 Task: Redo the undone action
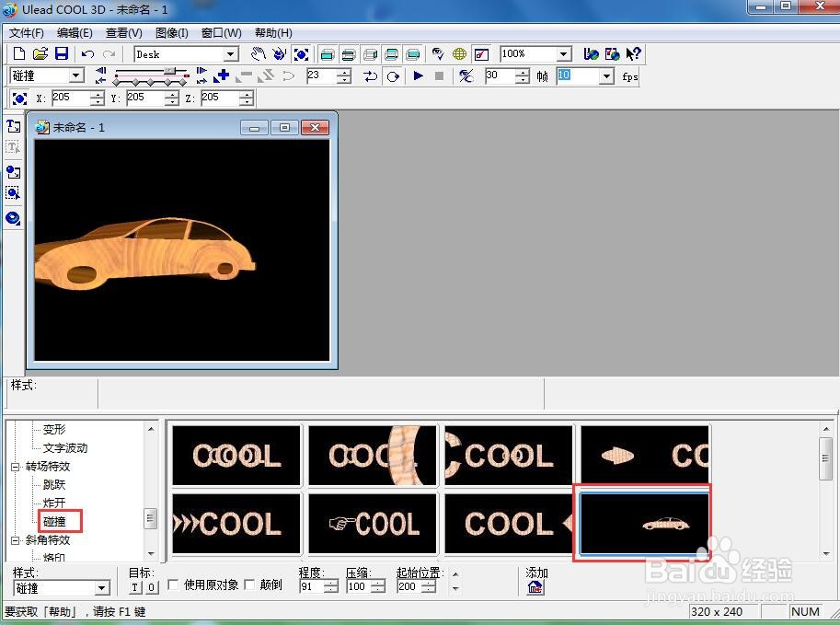(x=109, y=53)
